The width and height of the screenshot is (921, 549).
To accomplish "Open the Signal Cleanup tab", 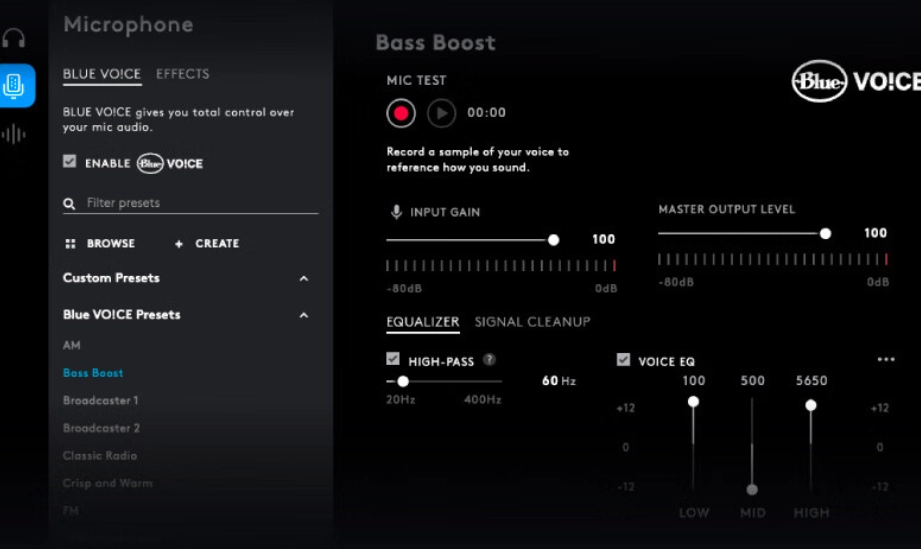I will (532, 322).
